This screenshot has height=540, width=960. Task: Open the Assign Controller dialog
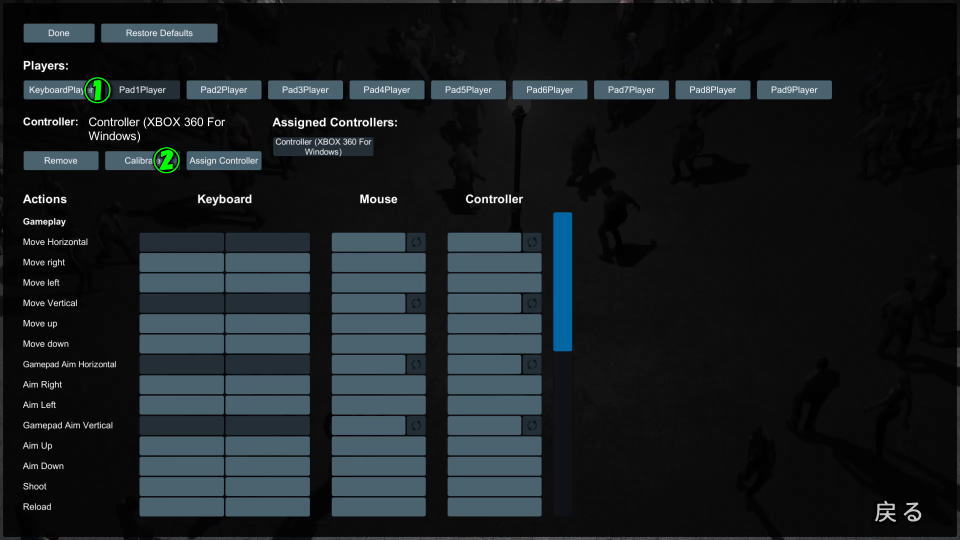tap(223, 160)
